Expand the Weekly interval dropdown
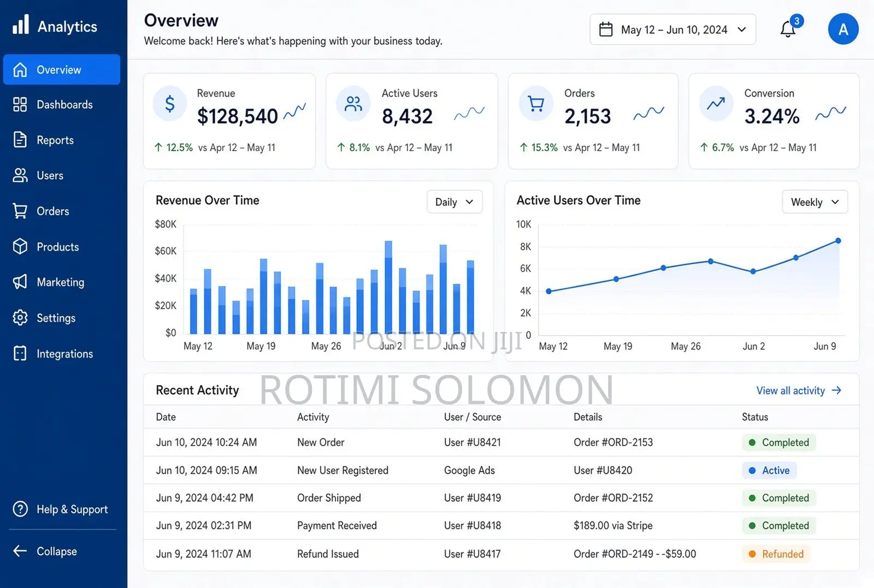Viewport: 874px width, 588px height. coord(815,202)
